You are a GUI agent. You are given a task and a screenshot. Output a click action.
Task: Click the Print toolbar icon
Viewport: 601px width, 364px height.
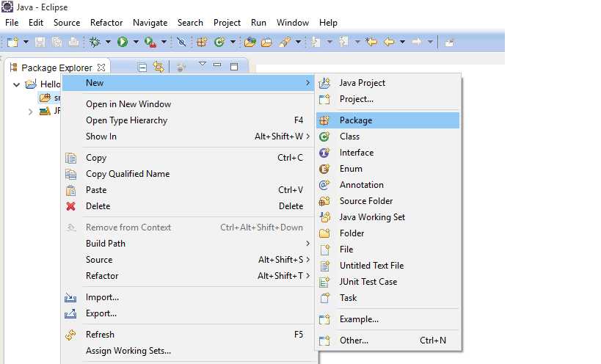pyautogui.click(x=73, y=42)
